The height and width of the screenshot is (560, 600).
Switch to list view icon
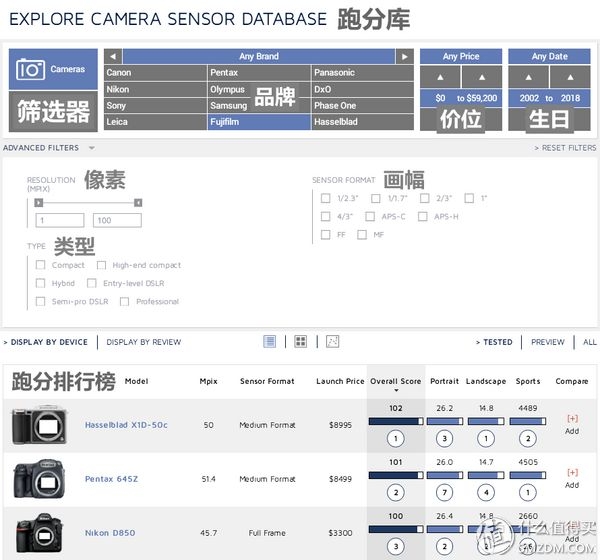[270, 341]
